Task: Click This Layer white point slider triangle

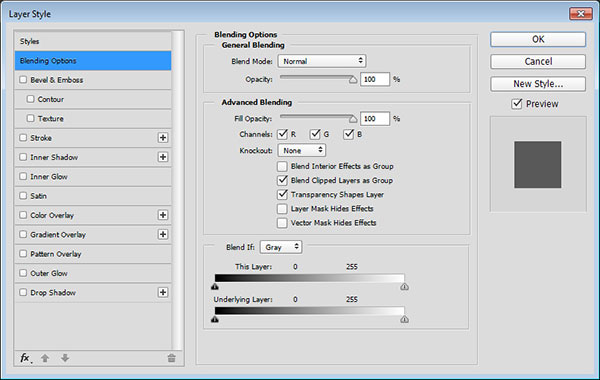Action: pyautogui.click(x=404, y=286)
